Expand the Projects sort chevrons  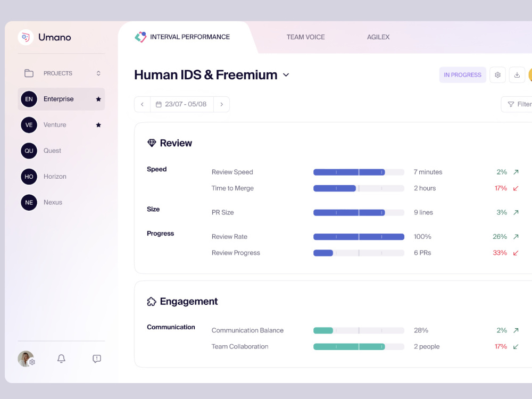(x=98, y=73)
